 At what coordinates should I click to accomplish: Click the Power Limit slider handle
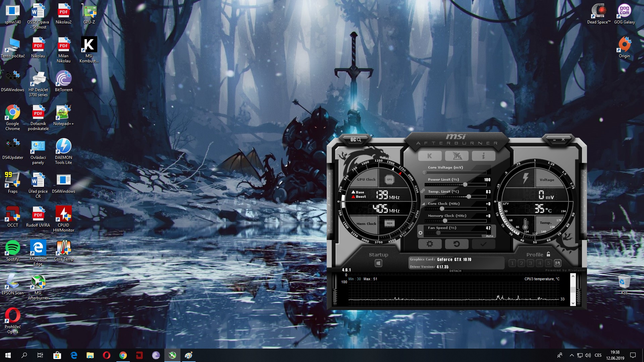(x=465, y=185)
